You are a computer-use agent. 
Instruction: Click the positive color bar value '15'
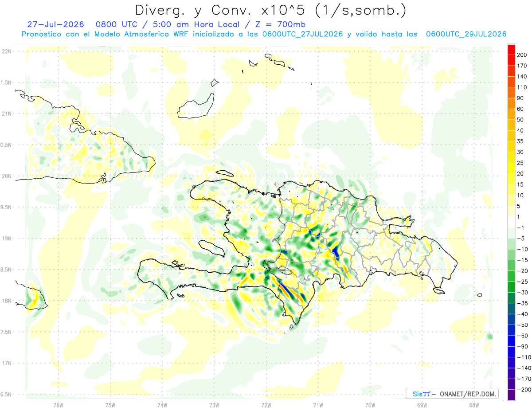coord(520,184)
